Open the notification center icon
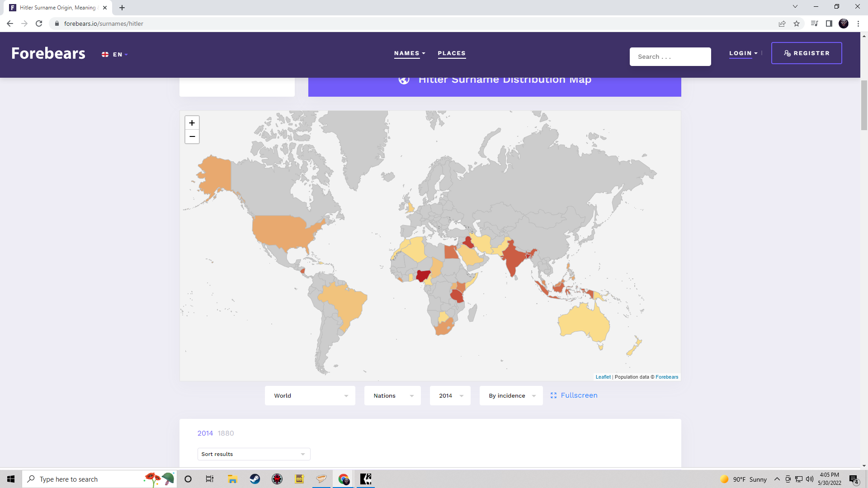Image resolution: width=868 pixels, height=488 pixels. tap(854, 479)
